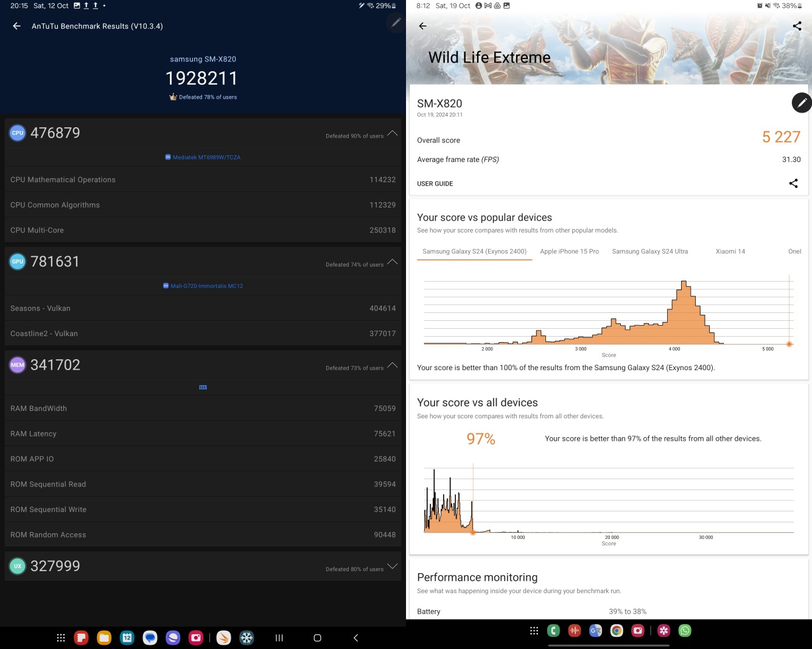
Task: Open the Calendar app in left taskbar
Action: (127, 637)
